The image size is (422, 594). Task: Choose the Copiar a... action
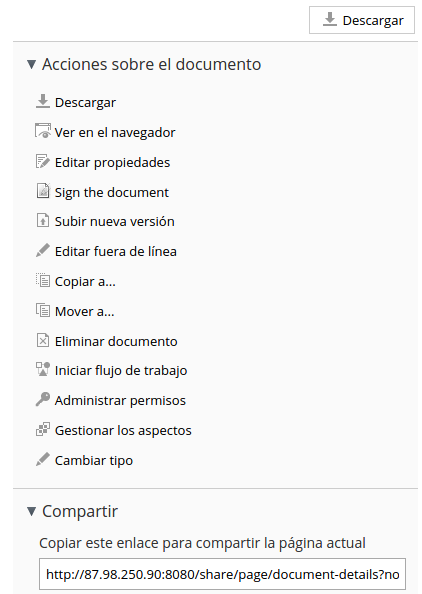(x=85, y=281)
